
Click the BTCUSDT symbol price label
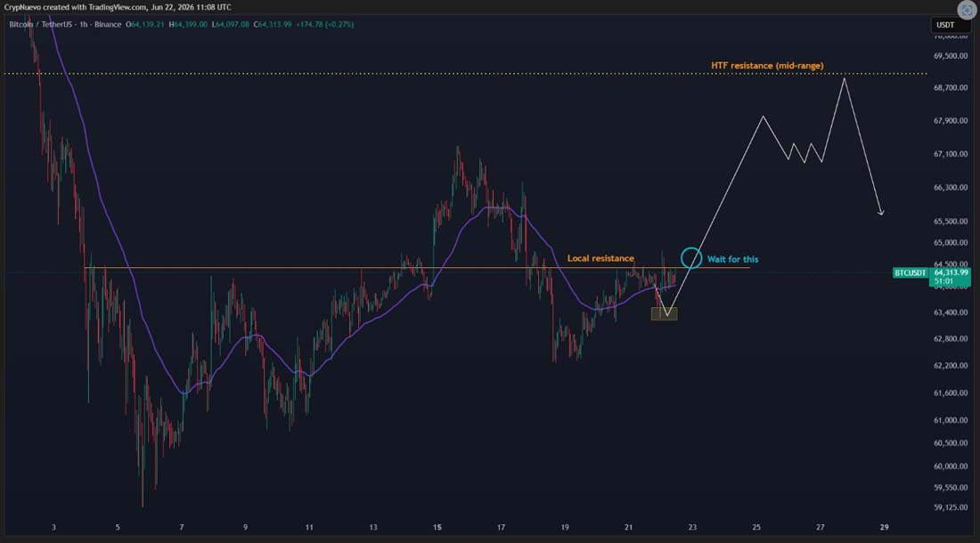(x=910, y=272)
